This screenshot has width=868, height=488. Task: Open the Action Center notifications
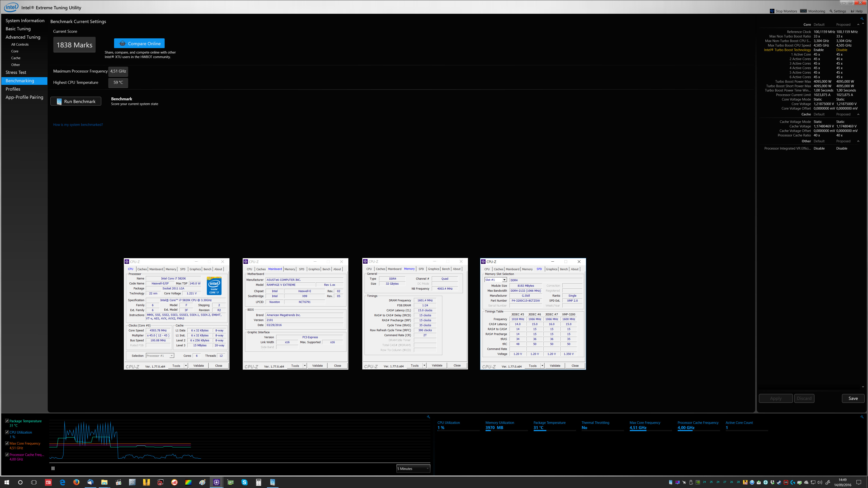tap(859, 482)
